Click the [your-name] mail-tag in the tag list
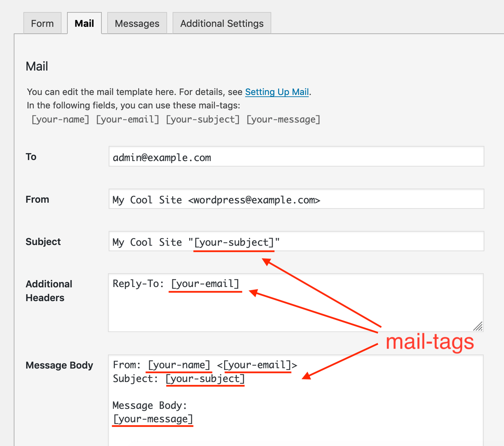 (60, 119)
